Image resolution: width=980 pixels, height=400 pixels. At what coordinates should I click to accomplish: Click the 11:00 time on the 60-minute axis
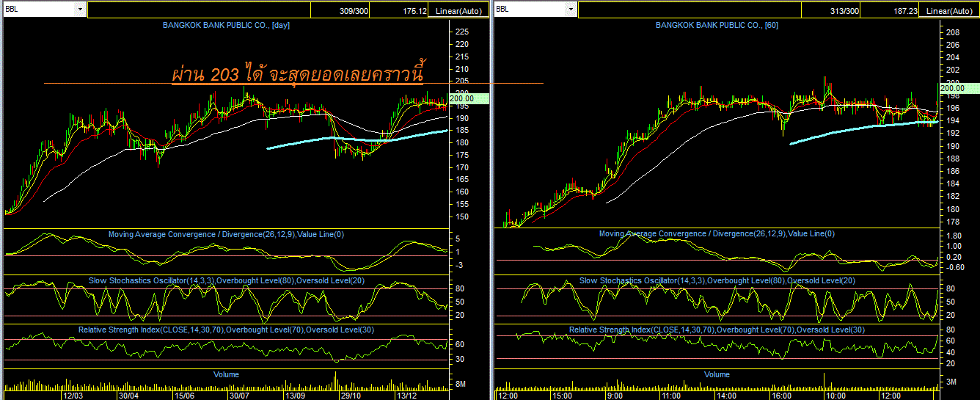[x=671, y=396]
